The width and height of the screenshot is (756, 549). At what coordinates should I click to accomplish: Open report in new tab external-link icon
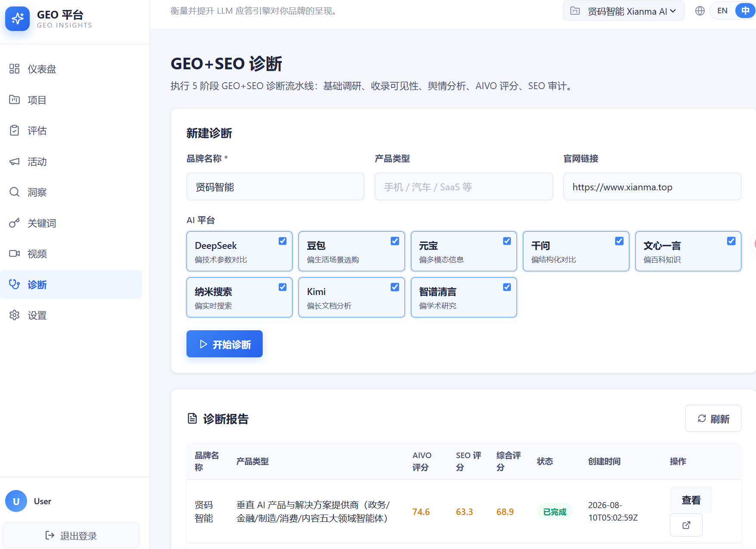tap(686, 525)
